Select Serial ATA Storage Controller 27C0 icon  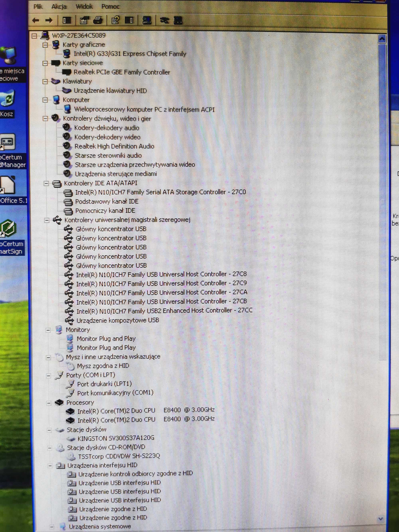click(x=68, y=193)
